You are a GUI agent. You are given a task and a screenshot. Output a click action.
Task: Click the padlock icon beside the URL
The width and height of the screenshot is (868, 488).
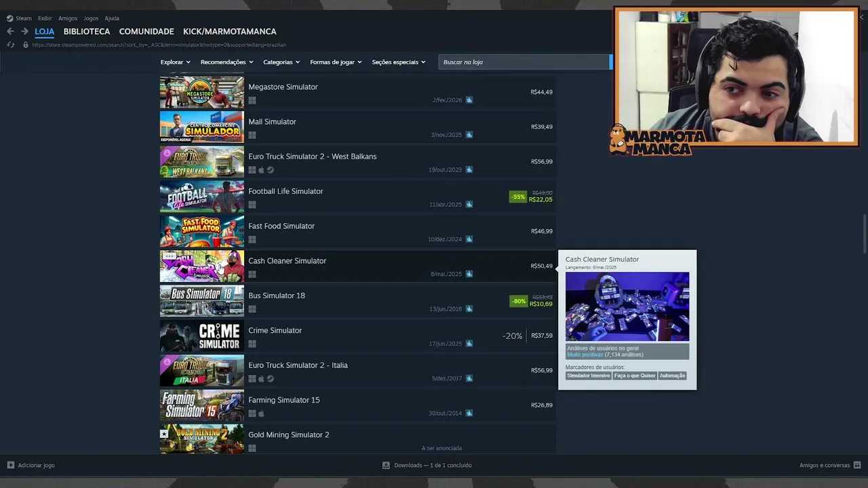pos(26,45)
